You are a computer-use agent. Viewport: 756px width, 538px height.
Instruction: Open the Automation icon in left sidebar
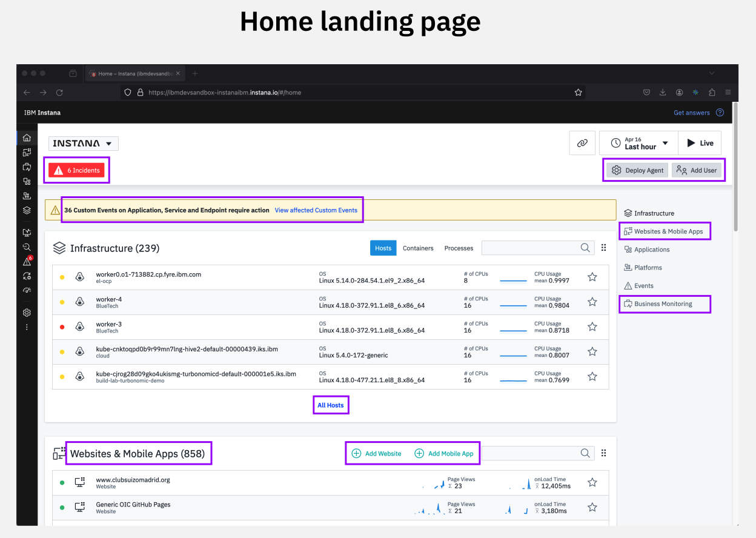pyautogui.click(x=27, y=276)
